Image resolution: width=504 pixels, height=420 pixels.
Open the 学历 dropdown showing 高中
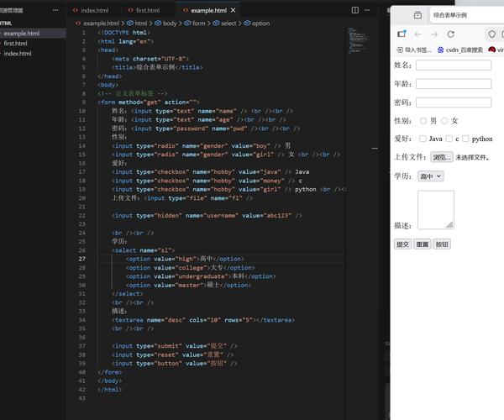pyautogui.click(x=430, y=176)
